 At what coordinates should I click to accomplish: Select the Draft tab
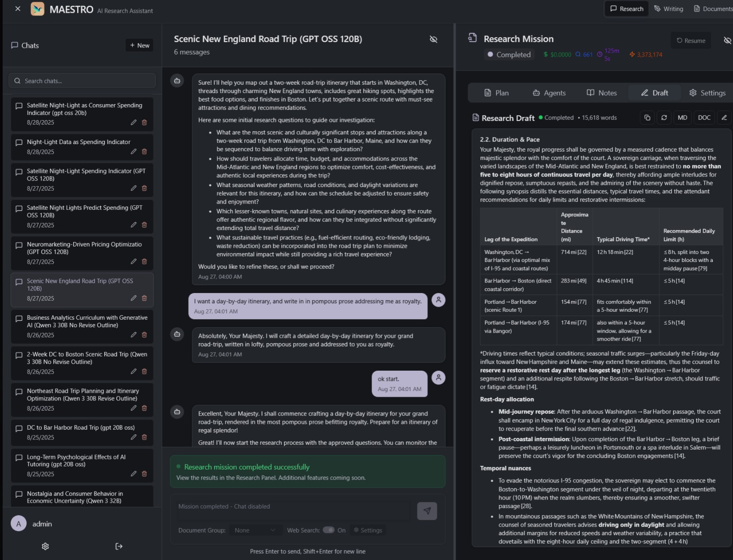pos(655,93)
